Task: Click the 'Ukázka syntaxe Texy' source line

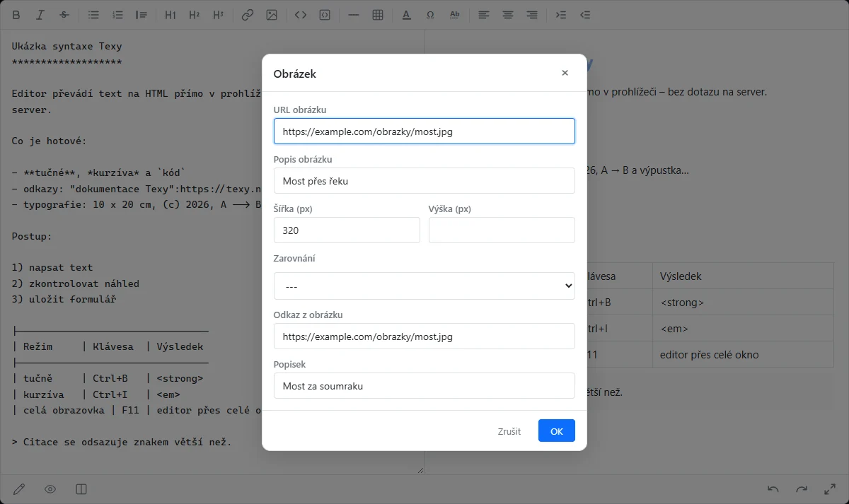Action: pyautogui.click(x=67, y=46)
